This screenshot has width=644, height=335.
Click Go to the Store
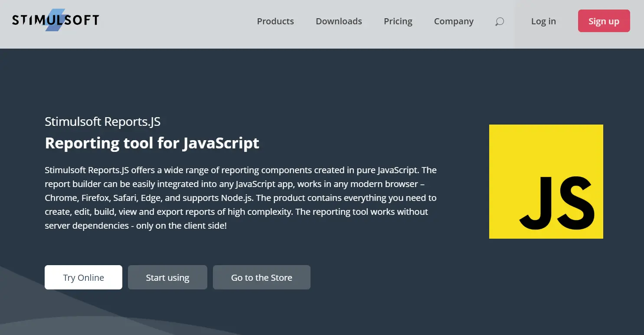pos(262,277)
